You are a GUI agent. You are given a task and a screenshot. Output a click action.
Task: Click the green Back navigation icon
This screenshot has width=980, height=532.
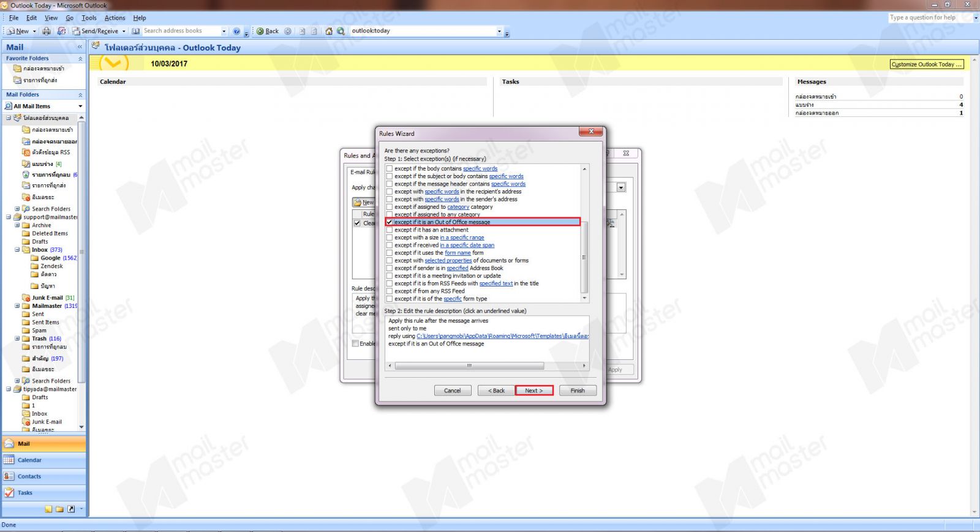[x=260, y=31]
